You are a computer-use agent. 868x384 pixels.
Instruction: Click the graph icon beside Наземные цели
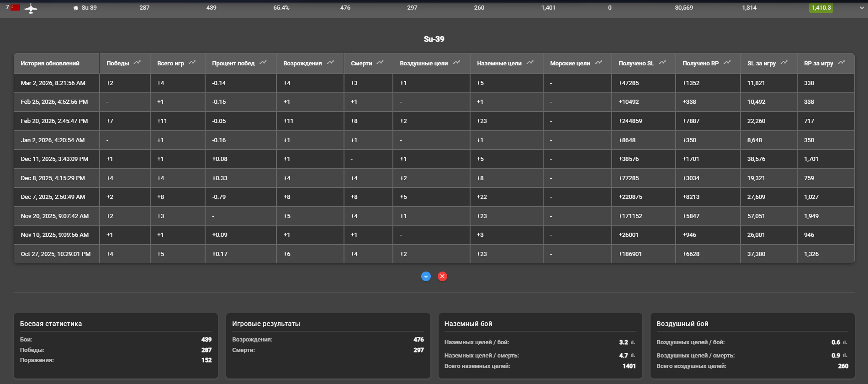coord(530,63)
